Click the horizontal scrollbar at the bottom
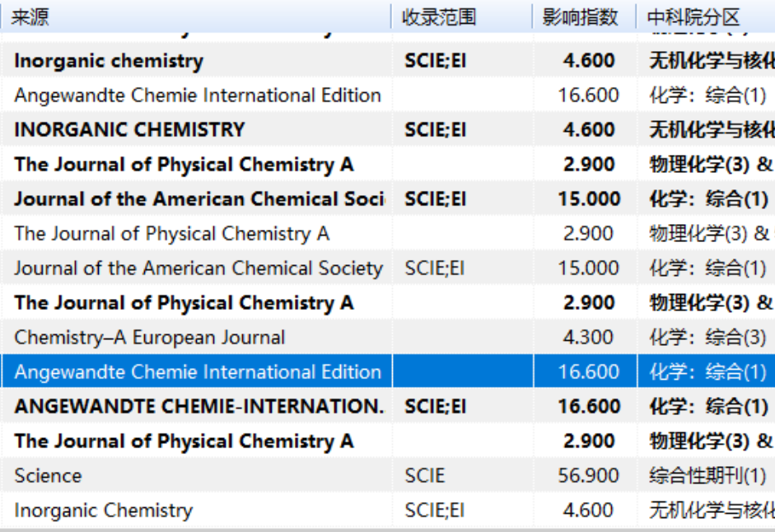775x532 pixels. 387,529
